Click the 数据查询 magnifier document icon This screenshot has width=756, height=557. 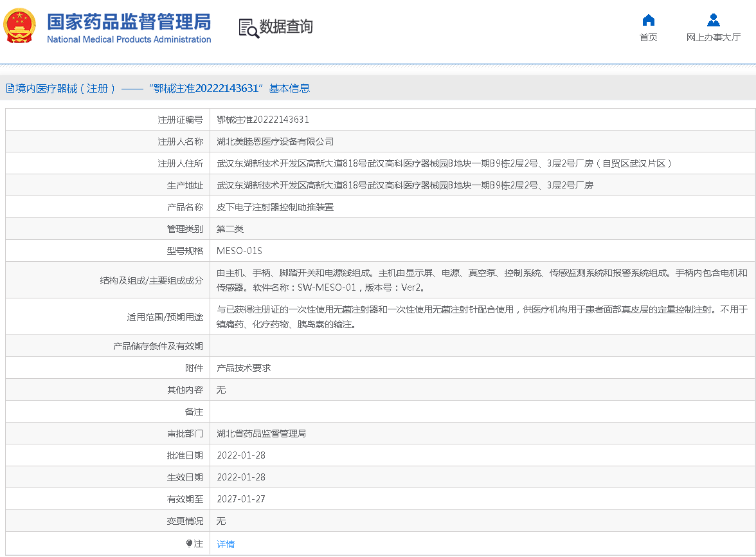click(x=248, y=28)
